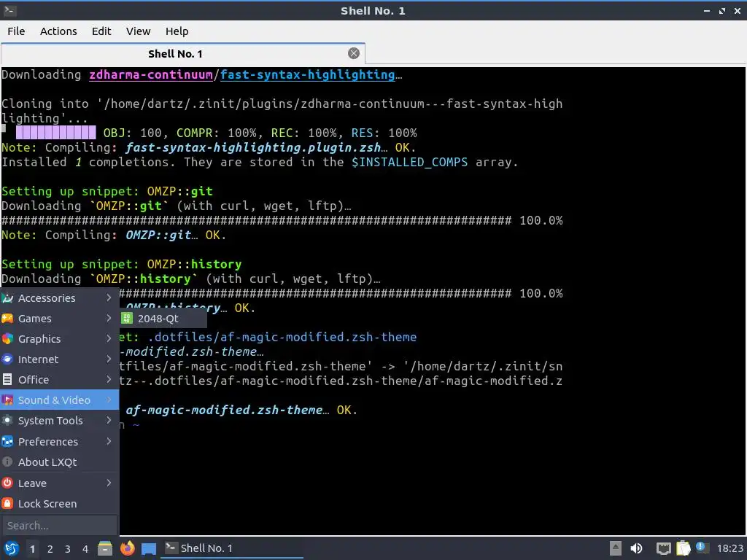
Task: Click the Accessories category icon
Action: 7,298
